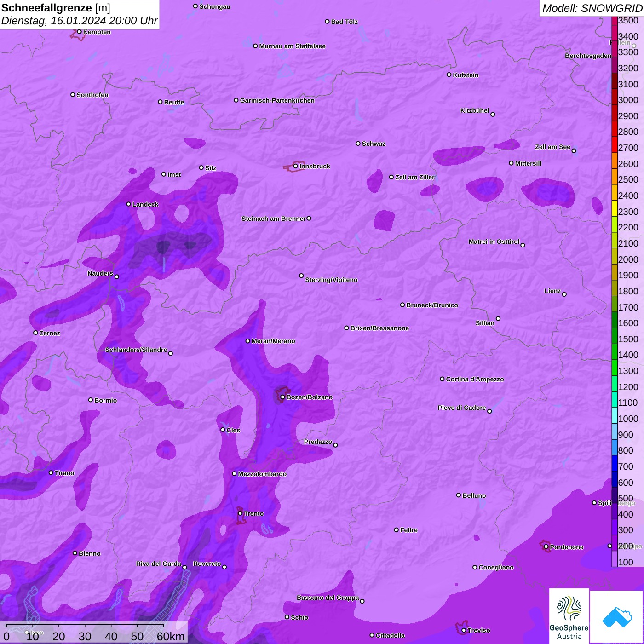644x644 pixels.
Task: Click the 'Pieve di Cadore' label
Action: pos(462,408)
